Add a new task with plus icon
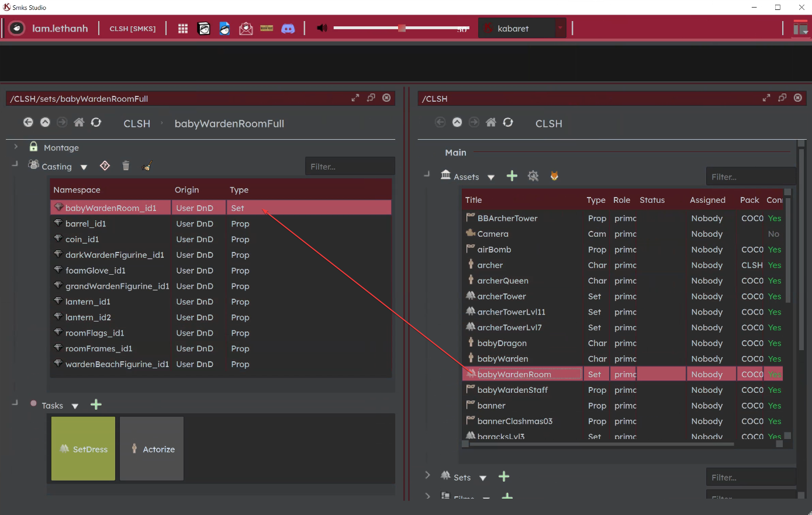This screenshot has height=515, width=812. coord(96,405)
